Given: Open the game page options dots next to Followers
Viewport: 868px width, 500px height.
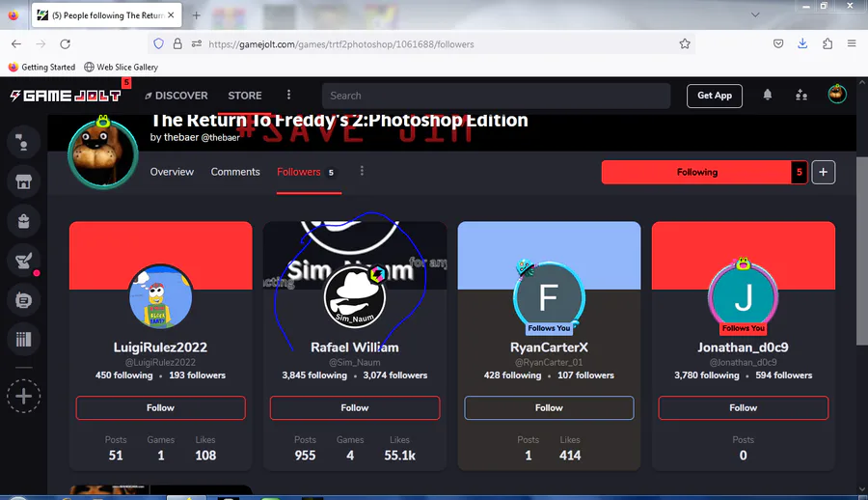Looking at the screenshot, I should 362,171.
